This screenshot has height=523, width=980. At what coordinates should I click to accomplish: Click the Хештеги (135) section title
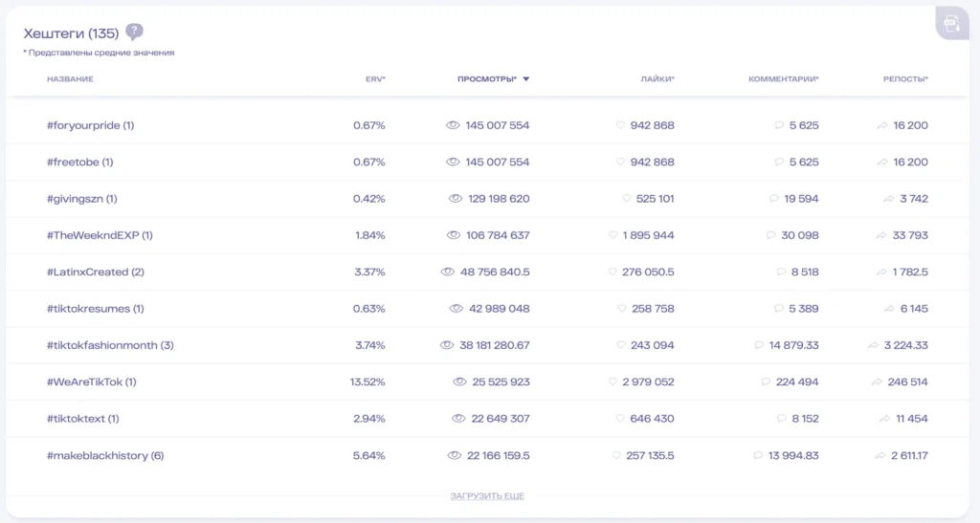coord(71,33)
